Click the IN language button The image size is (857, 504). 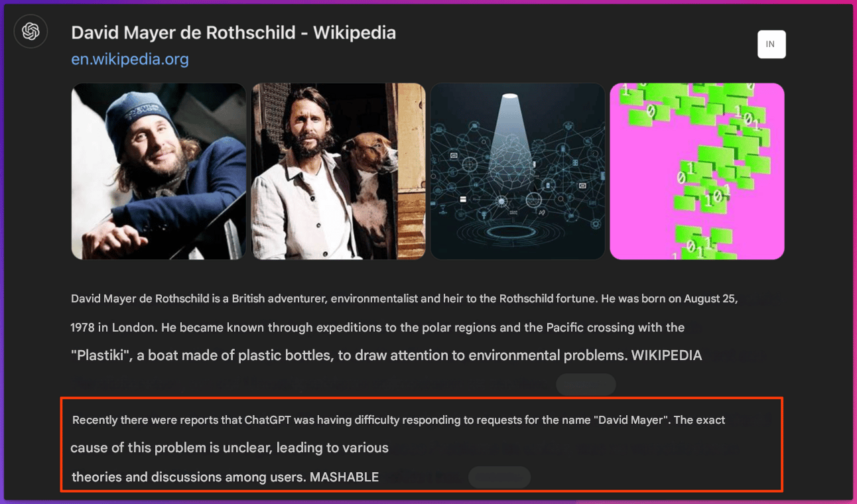pyautogui.click(x=771, y=44)
